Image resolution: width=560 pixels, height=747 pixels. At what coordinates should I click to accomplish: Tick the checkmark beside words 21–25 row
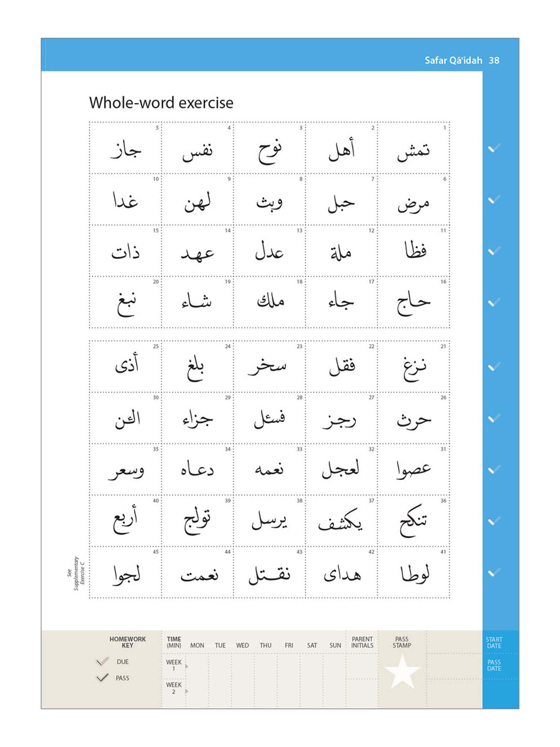tap(494, 367)
